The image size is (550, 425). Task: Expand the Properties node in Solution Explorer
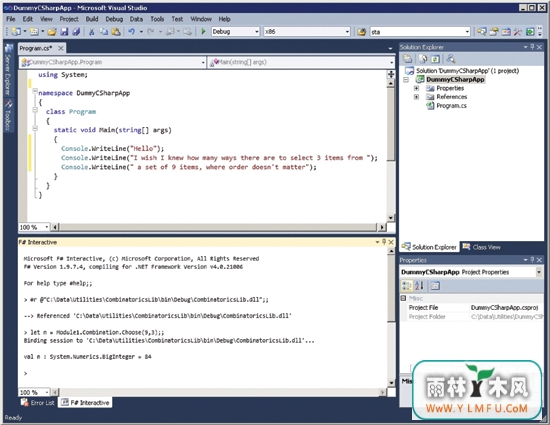(416, 88)
